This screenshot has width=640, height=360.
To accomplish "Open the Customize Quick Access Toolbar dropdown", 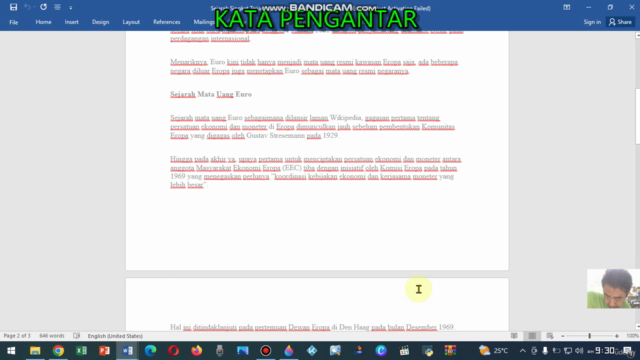I will click(71, 7).
